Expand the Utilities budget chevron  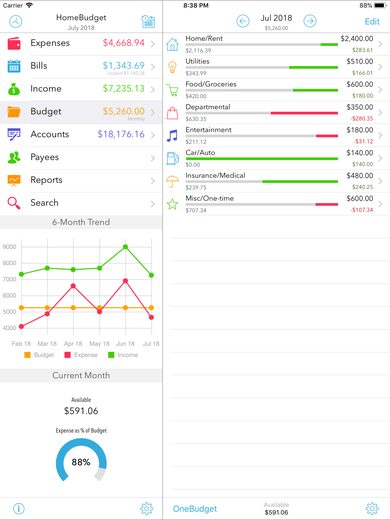[381, 67]
